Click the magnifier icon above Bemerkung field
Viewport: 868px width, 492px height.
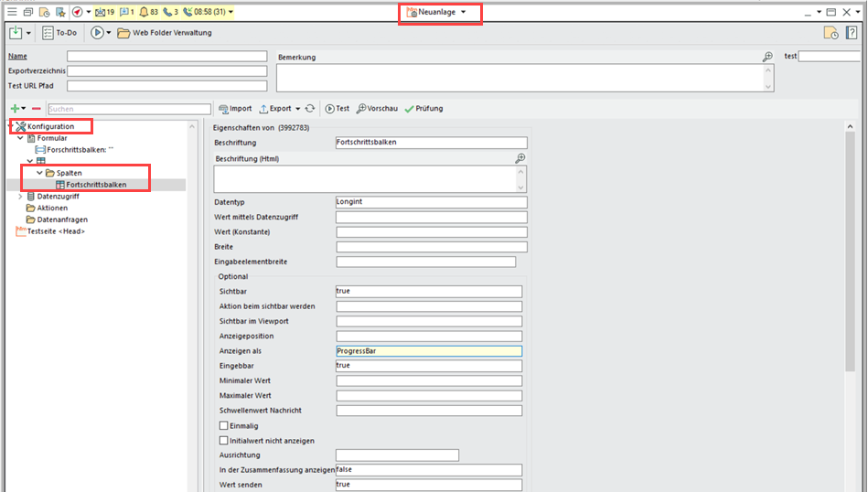(x=768, y=57)
